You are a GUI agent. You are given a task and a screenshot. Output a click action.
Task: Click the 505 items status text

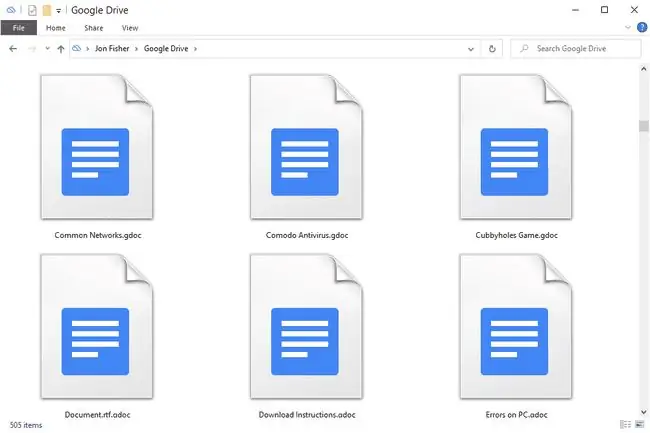click(x=26, y=425)
